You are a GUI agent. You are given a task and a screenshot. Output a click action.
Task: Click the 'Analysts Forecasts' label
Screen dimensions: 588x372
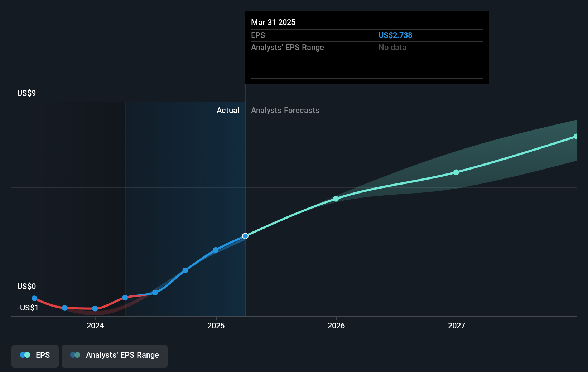(285, 110)
